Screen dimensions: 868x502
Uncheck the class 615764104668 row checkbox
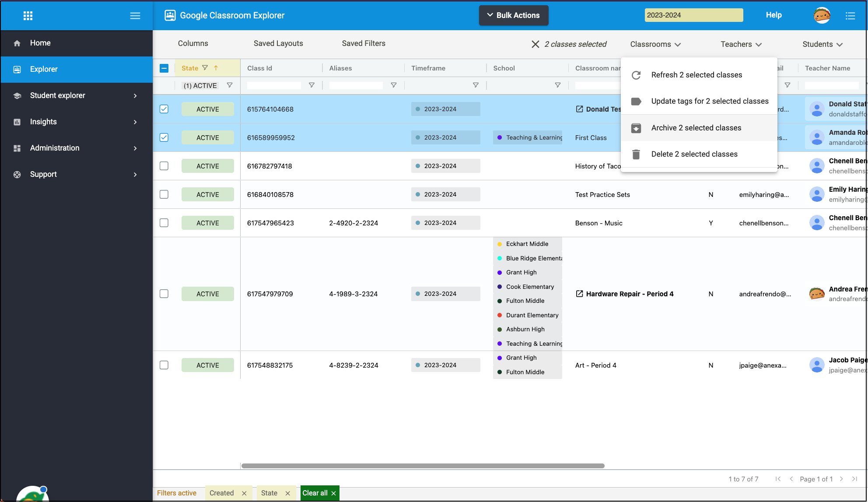[164, 109]
